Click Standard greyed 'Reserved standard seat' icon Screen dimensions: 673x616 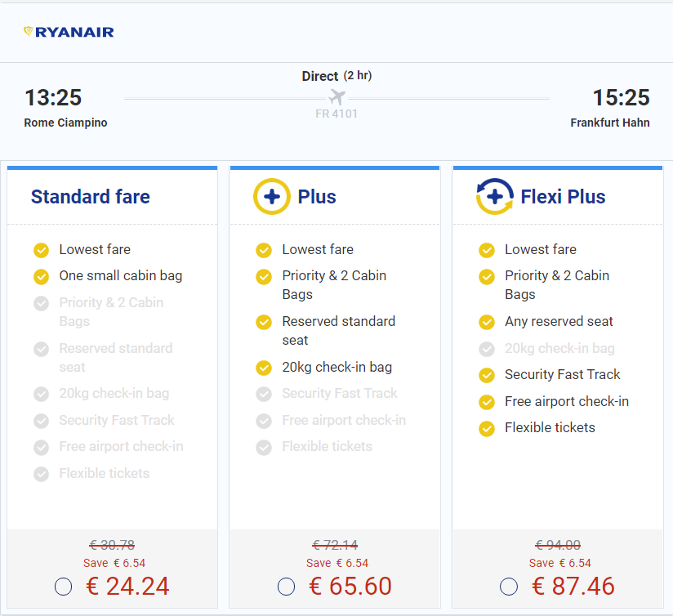[41, 349]
